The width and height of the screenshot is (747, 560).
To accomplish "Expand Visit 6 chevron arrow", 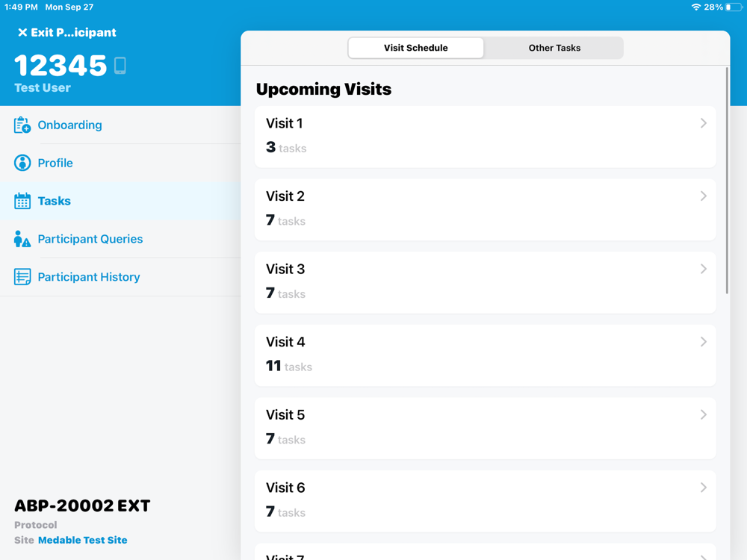I will pos(703,488).
